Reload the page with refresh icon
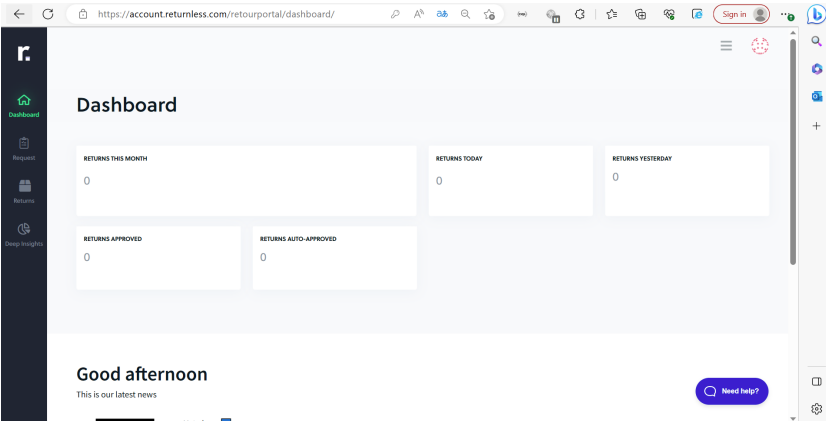Viewport: 826px width, 421px height. [48, 14]
